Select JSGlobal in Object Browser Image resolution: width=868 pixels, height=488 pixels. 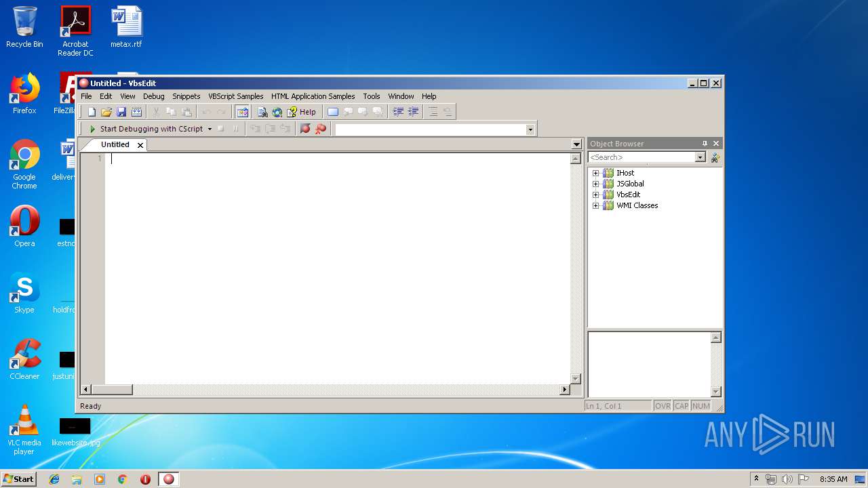pyautogui.click(x=630, y=184)
